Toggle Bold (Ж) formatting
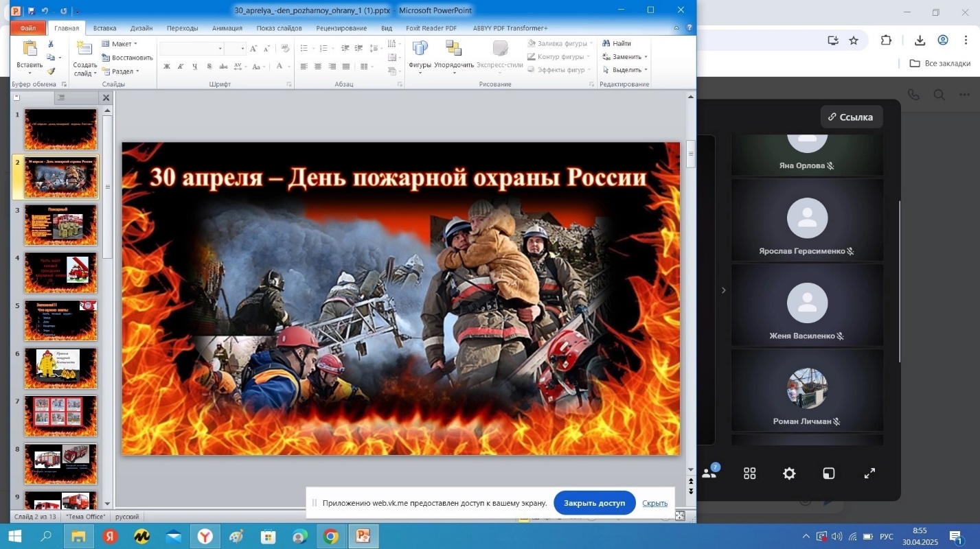Screen dimensions: 980x549 [x=167, y=67]
